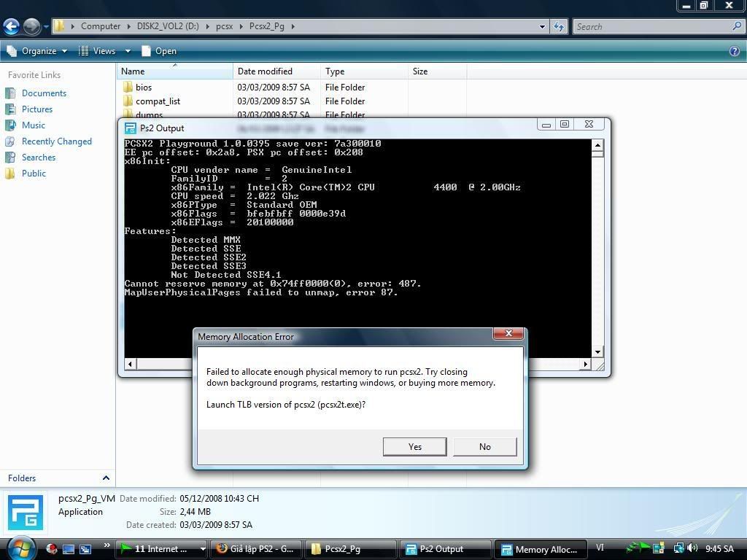The image size is (747, 560).
Task: Select pcsx breadcrumb segment
Action: click(x=225, y=26)
